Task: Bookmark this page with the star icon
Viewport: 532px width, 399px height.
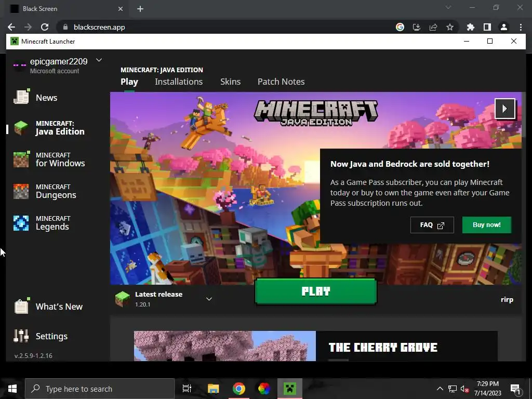Action: tap(450, 27)
